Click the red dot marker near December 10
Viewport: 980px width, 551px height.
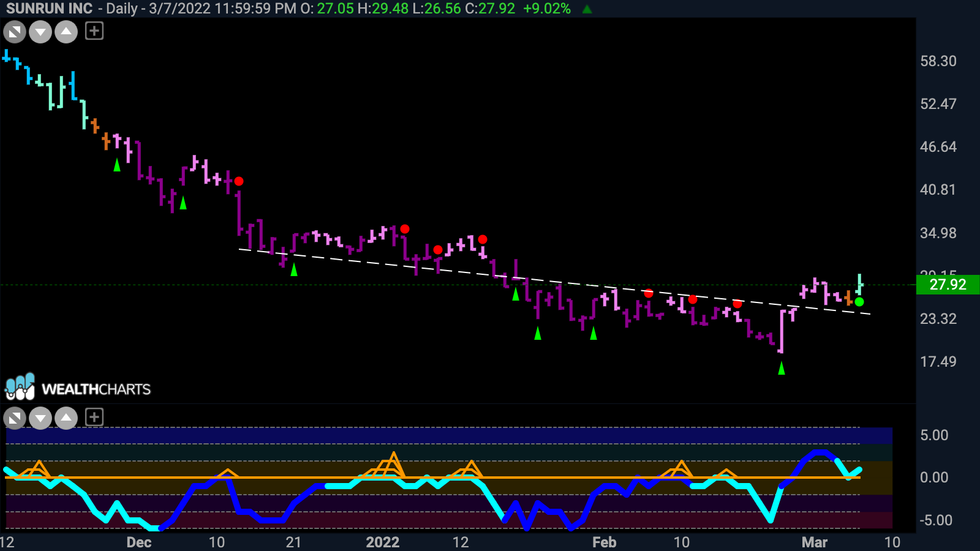point(239,181)
